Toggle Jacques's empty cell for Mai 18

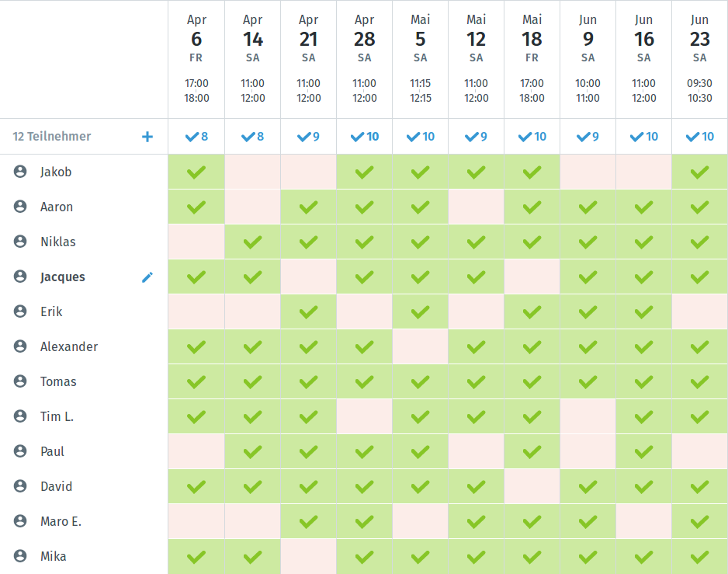[532, 277]
